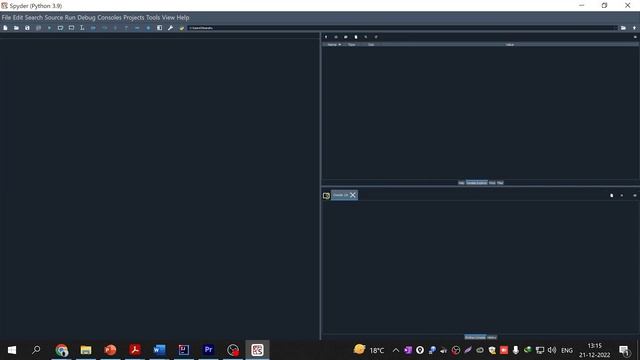
Task: Click the browse console tabs icon
Action: click(x=326, y=196)
